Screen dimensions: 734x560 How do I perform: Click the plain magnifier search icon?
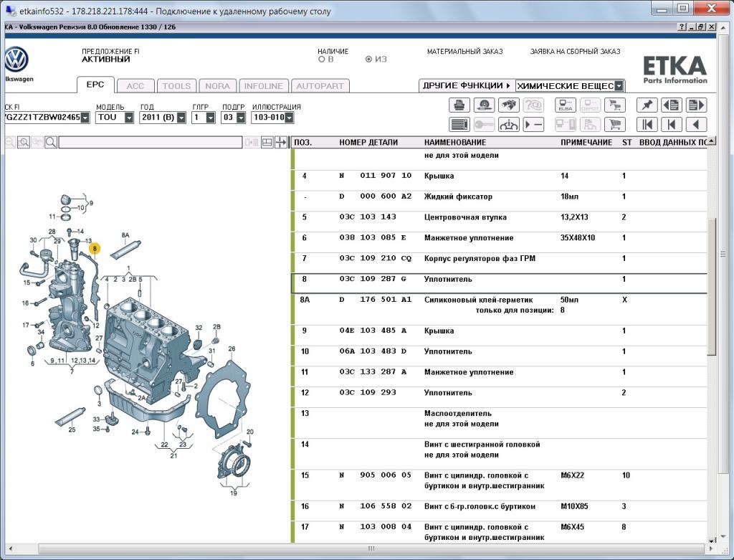coord(51,143)
